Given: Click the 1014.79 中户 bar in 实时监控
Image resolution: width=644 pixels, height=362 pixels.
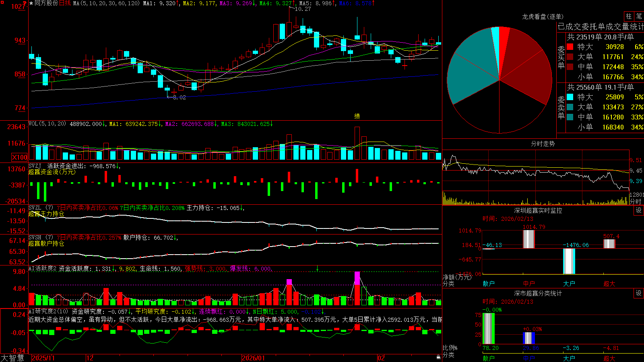Looking at the screenshot, I should pos(529,239).
